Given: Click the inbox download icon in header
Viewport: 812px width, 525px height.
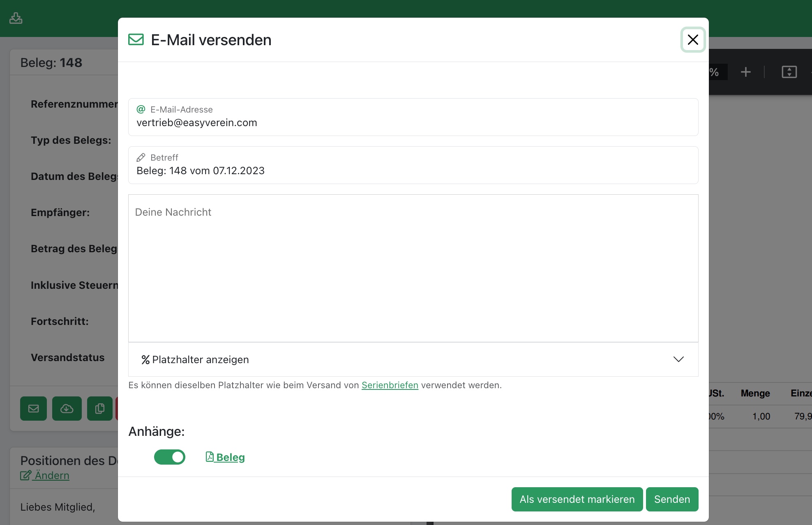Looking at the screenshot, I should point(16,18).
